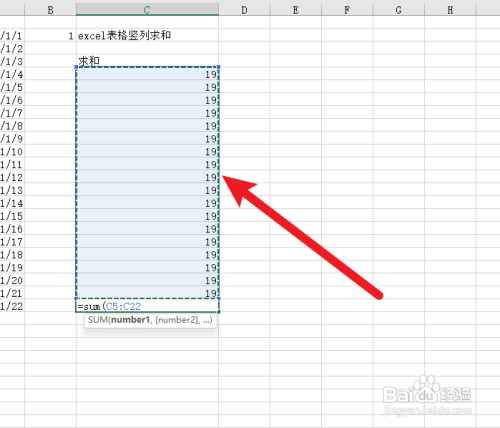Click the date cell ending /1/4
The image size is (500, 428).
click(12, 74)
